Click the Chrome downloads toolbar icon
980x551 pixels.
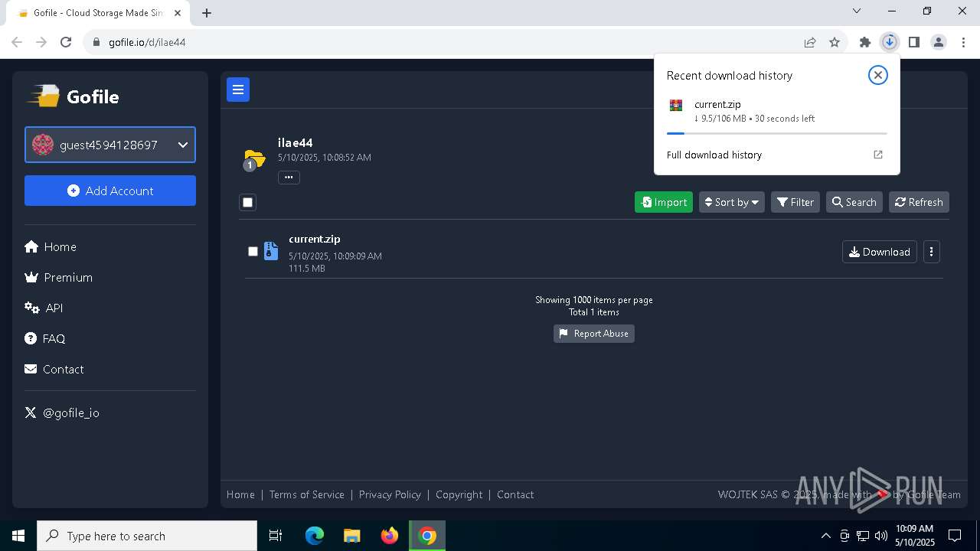point(890,42)
